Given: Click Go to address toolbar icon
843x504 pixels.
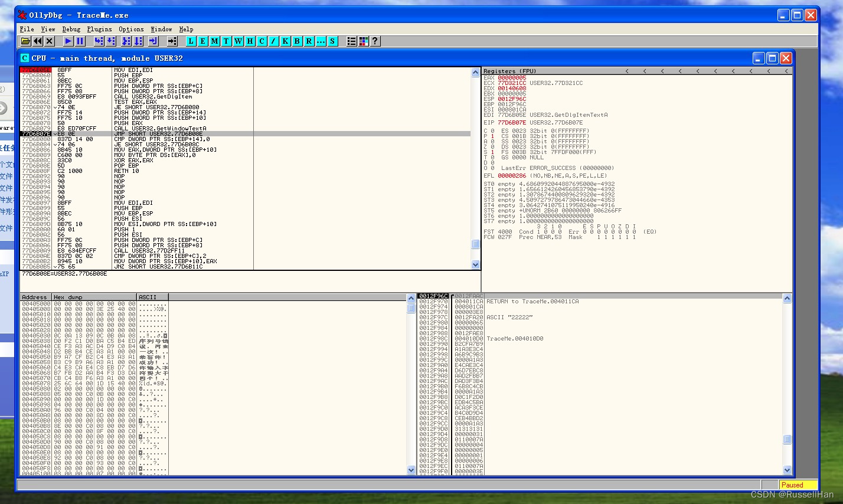Looking at the screenshot, I should pyautogui.click(x=172, y=41).
